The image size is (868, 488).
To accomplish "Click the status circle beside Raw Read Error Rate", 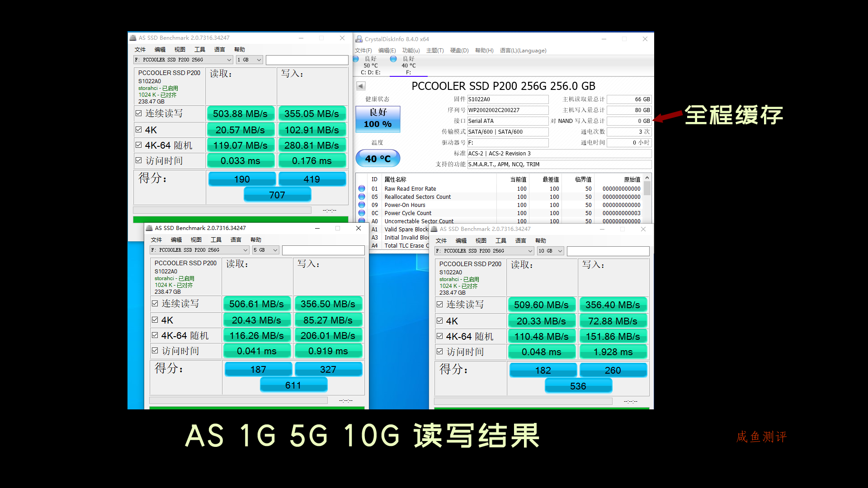I will click(362, 188).
